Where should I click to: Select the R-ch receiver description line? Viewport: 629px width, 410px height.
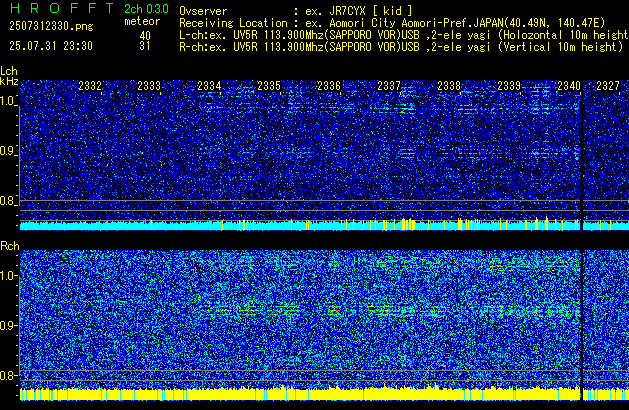pyautogui.click(x=401, y=47)
